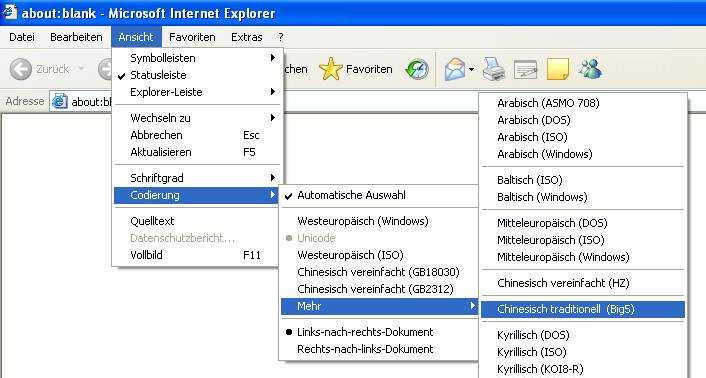The height and width of the screenshot is (378, 706).
Task: Open the Codierung submenu entry
Action: (x=196, y=195)
